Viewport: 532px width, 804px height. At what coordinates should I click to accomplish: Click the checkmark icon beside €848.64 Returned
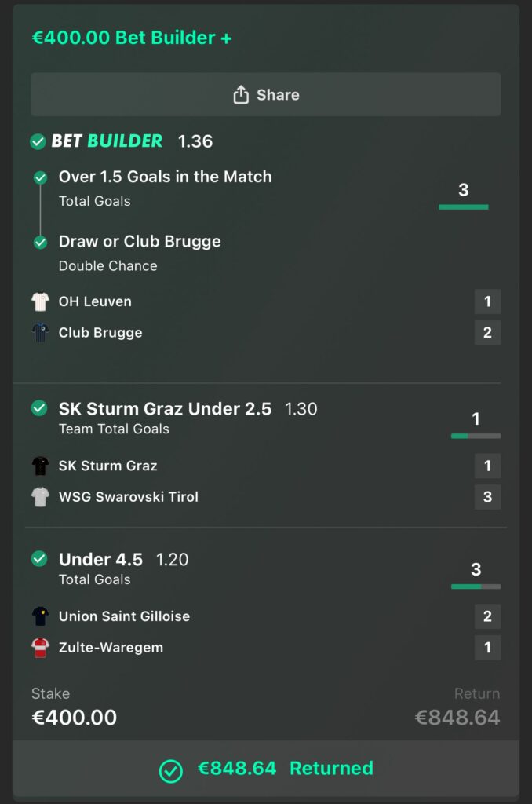pos(171,771)
